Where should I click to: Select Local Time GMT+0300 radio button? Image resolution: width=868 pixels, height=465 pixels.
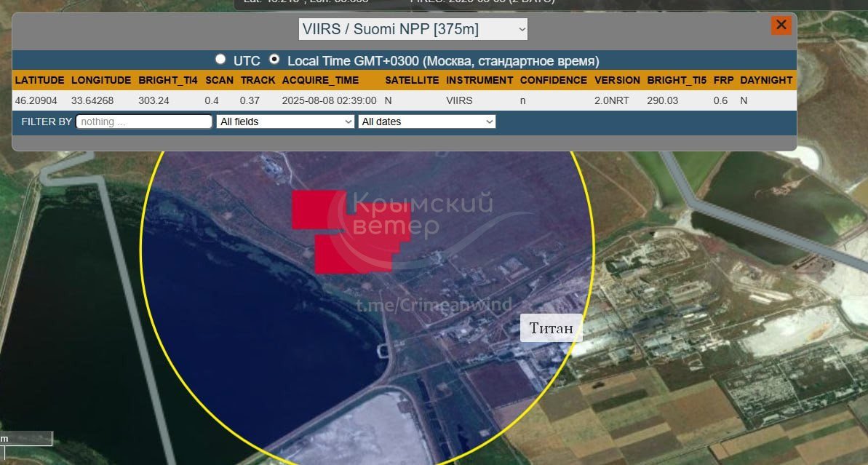pyautogui.click(x=274, y=60)
